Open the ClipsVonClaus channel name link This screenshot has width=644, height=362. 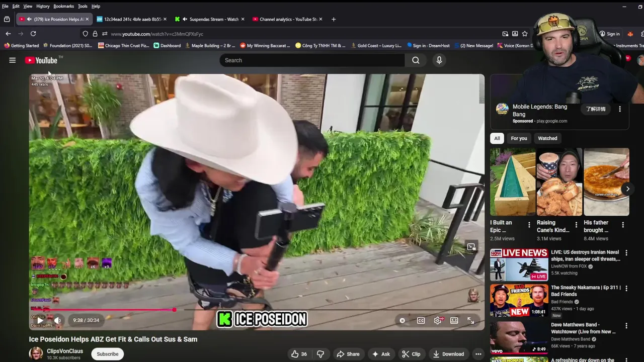click(65, 351)
